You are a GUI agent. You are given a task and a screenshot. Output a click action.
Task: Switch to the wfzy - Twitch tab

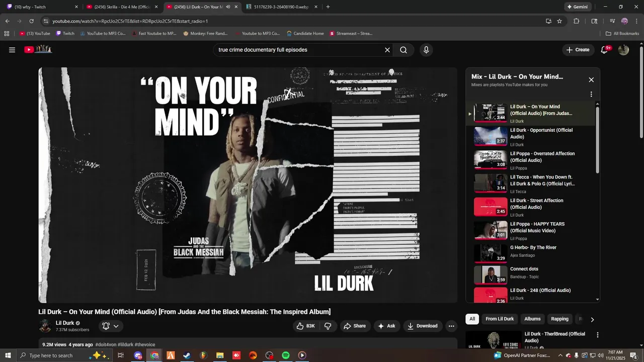[x=42, y=7]
